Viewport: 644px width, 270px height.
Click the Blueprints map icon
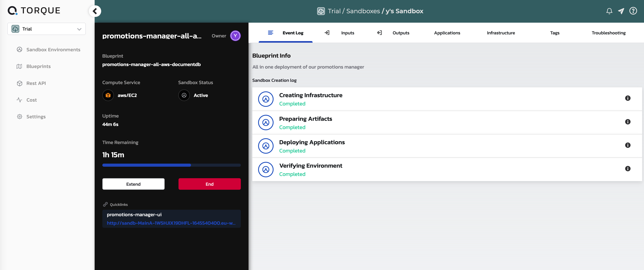point(19,66)
